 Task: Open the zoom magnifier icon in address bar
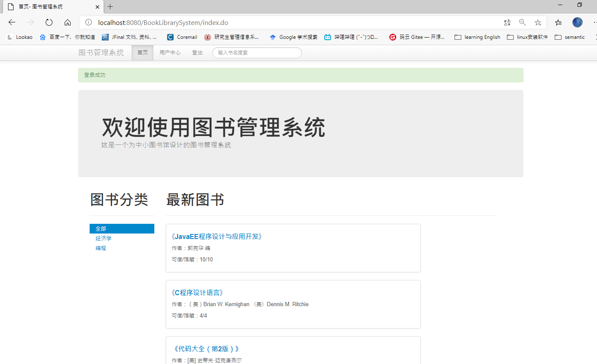(523, 22)
